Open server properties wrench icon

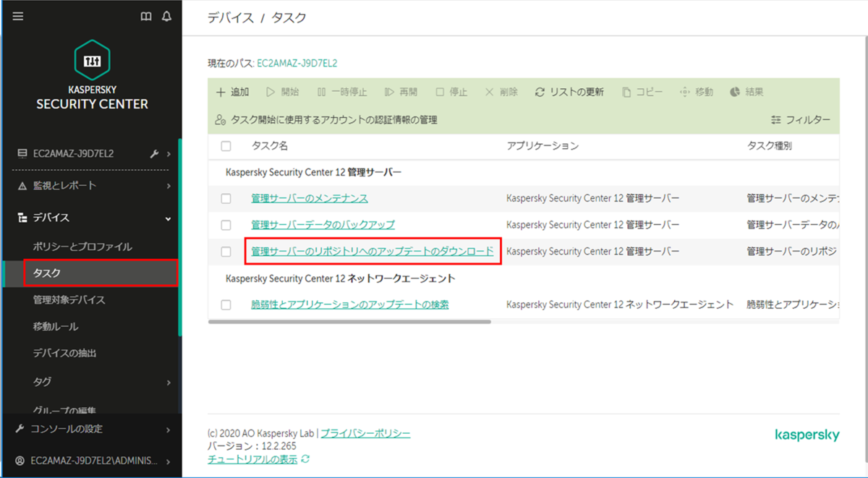pyautogui.click(x=153, y=153)
